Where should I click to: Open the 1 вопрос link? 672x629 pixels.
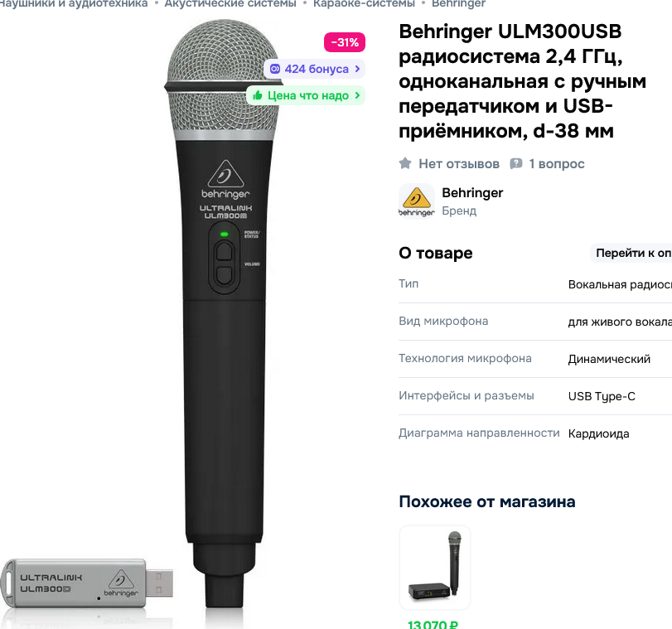(556, 164)
